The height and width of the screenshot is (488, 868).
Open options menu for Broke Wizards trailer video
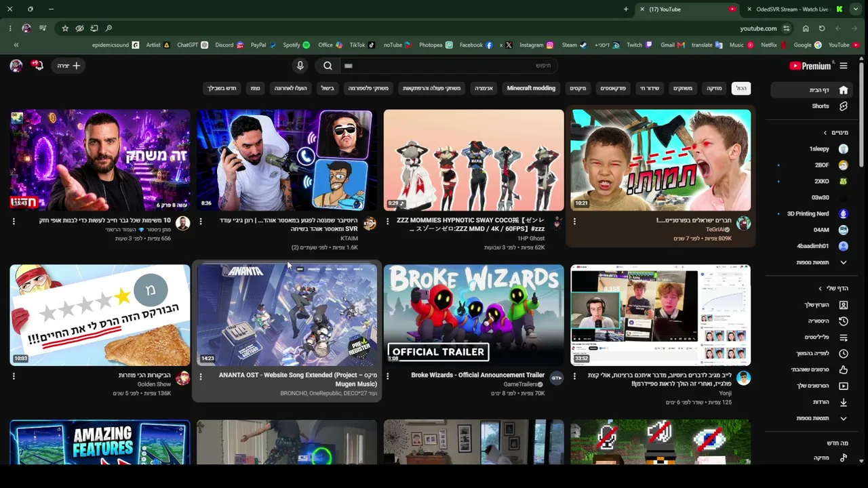[388, 376]
